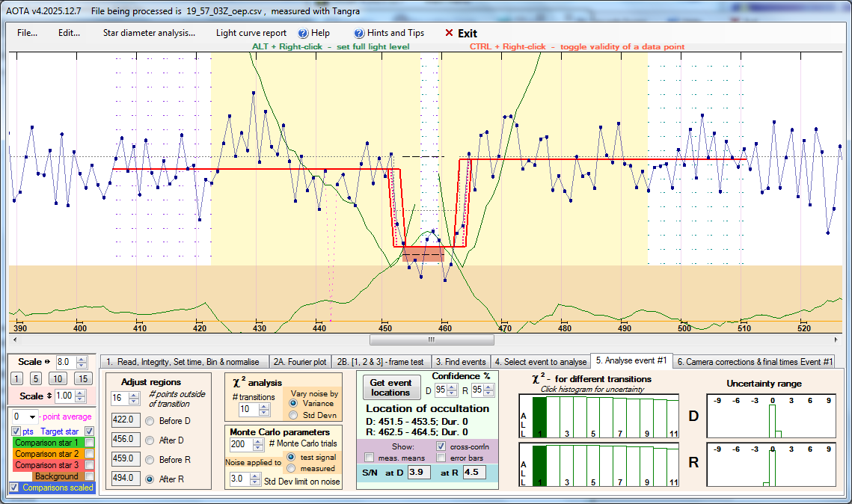Click the D histogram's dark green bar 1
Image resolution: width=852 pixels, height=504 pixels.
pyautogui.click(x=539, y=417)
